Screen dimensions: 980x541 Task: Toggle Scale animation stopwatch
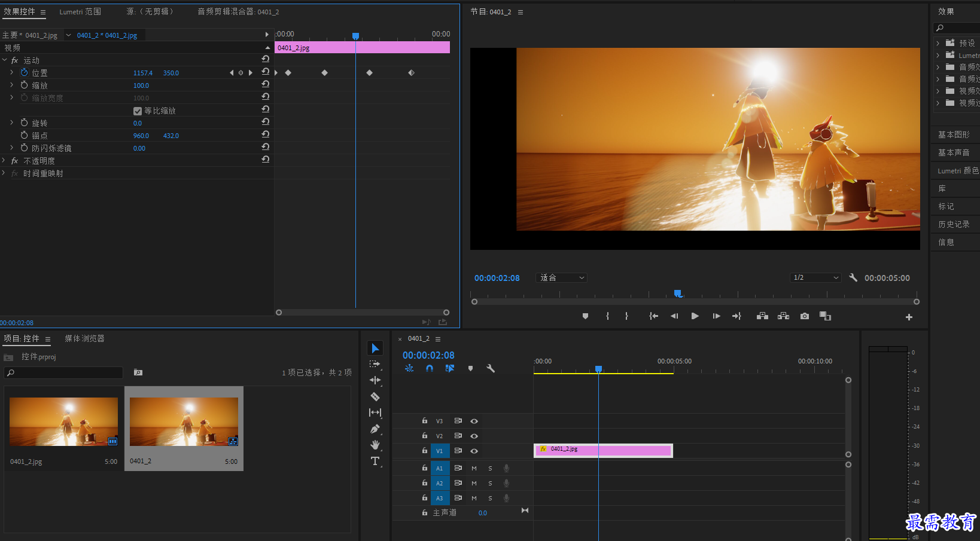click(25, 85)
